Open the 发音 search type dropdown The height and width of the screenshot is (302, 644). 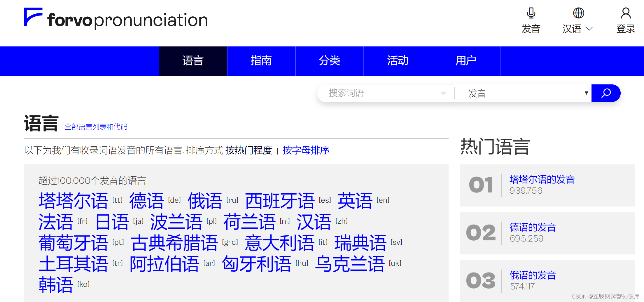(523, 93)
